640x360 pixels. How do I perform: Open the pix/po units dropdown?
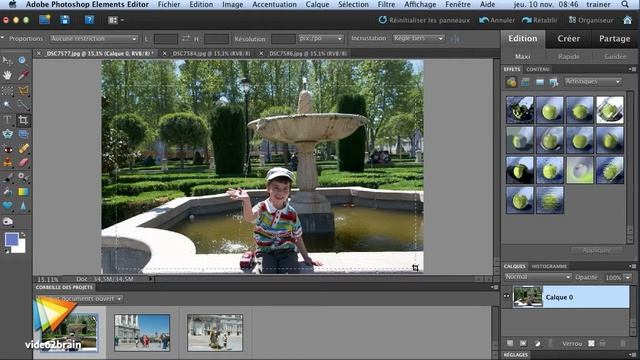pyautogui.click(x=320, y=38)
